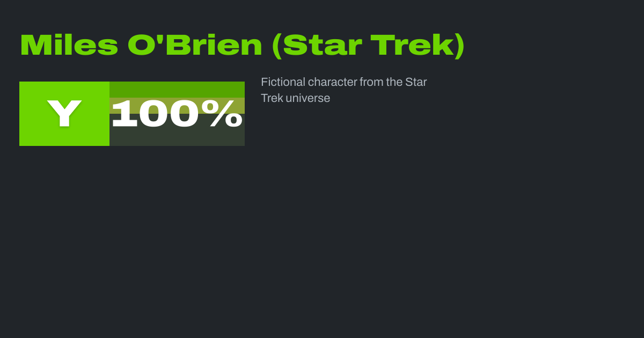Click the "Fictional character from the Star Trek universe" description
644x338 pixels.
[x=343, y=90]
